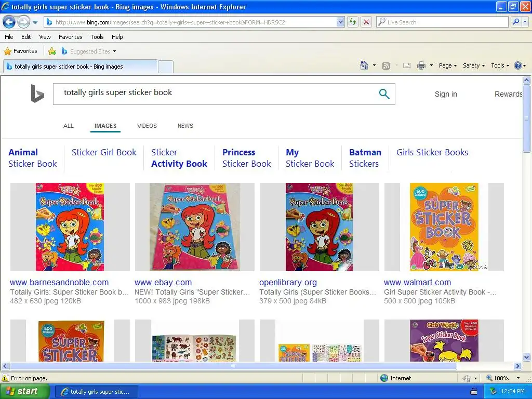Click the Home page icon
532x399 pixels.
click(364, 65)
